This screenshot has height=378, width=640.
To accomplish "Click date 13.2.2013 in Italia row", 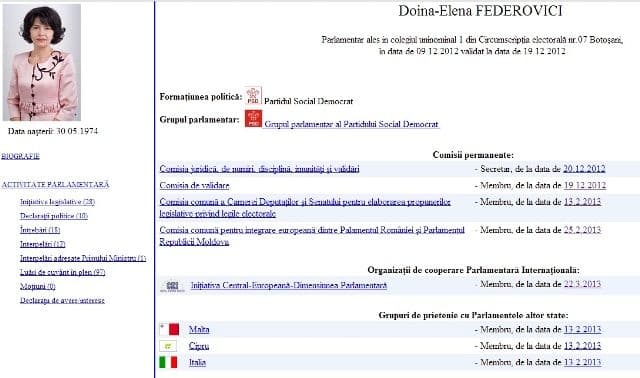I will pos(582,362).
